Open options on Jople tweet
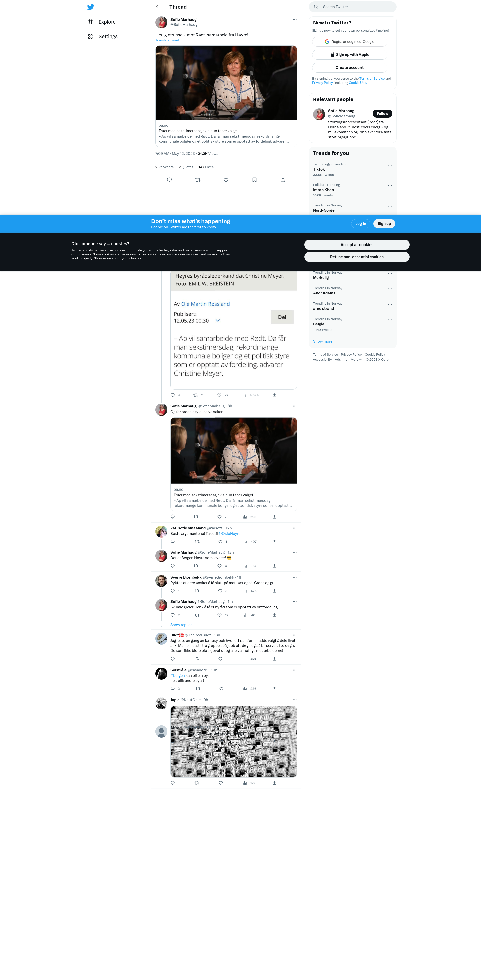 point(294,700)
